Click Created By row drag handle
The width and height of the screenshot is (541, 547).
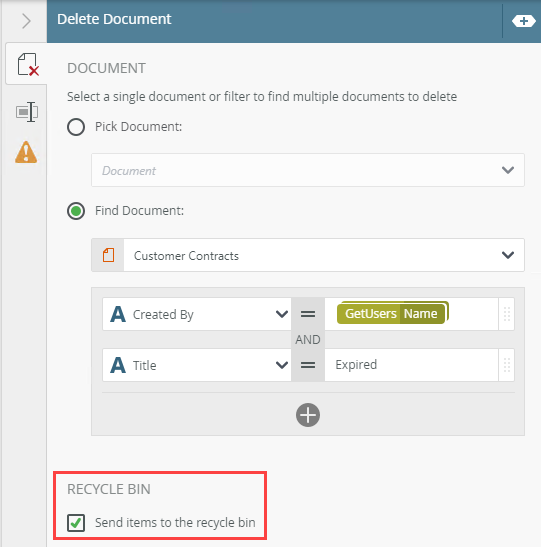[507, 314]
